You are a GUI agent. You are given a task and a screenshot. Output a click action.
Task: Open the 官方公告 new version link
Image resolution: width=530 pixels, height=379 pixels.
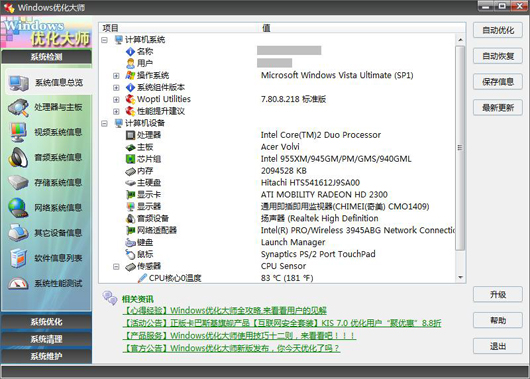tap(232, 348)
